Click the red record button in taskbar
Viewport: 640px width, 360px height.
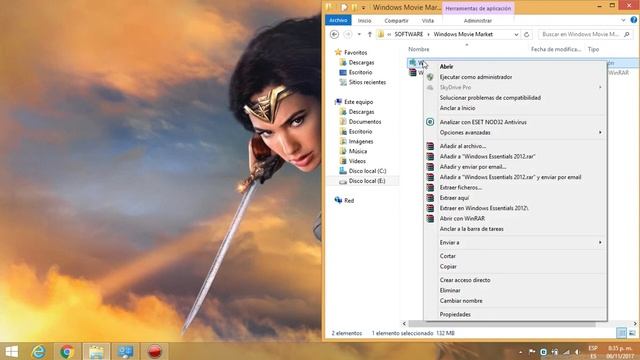pos(154,351)
